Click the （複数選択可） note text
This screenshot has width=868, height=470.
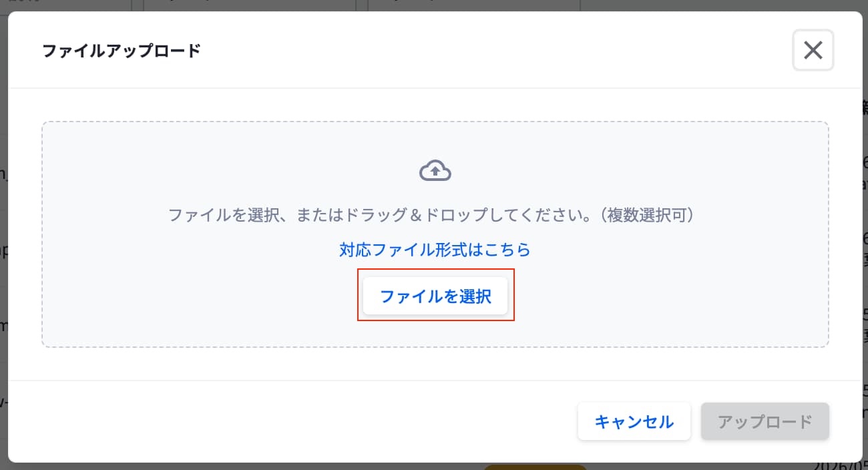pos(647,215)
